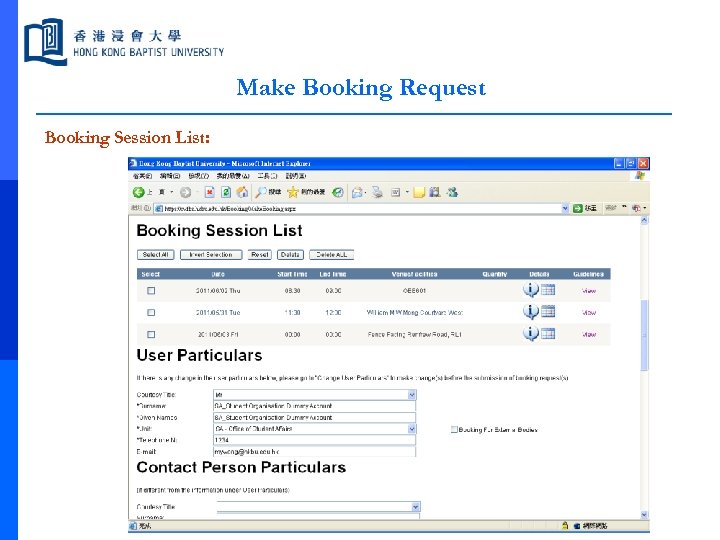Open info details for OEE601 row
Screen dimensions: 720x540
pyautogui.click(x=530, y=290)
